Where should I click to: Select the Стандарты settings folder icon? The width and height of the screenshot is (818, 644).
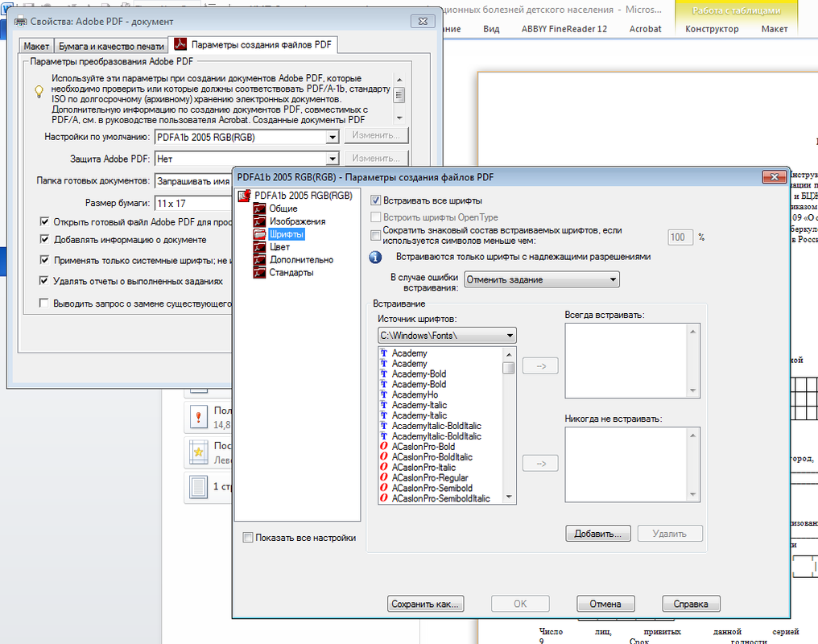(x=259, y=272)
